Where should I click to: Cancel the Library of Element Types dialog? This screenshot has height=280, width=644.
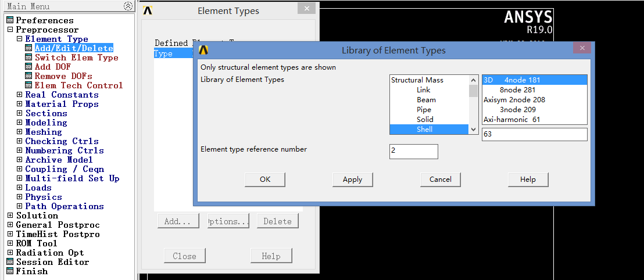pos(441,180)
